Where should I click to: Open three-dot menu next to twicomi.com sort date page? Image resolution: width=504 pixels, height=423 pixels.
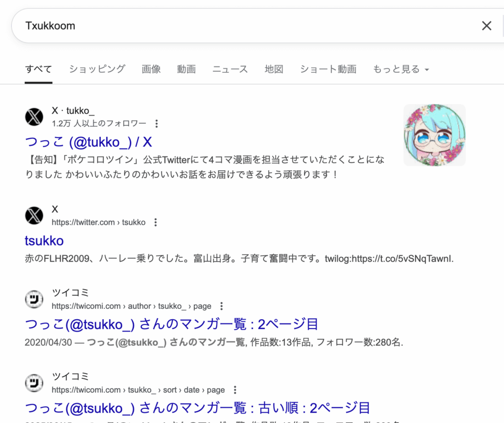(x=235, y=390)
